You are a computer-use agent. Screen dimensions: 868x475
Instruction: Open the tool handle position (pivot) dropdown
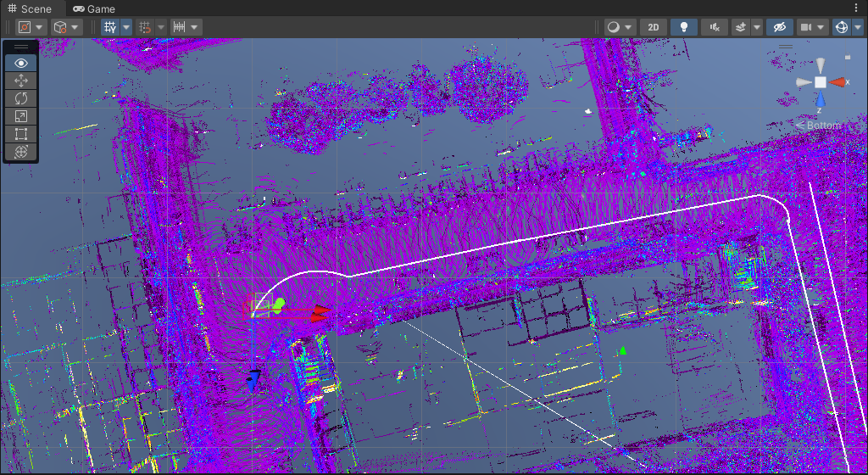point(31,27)
